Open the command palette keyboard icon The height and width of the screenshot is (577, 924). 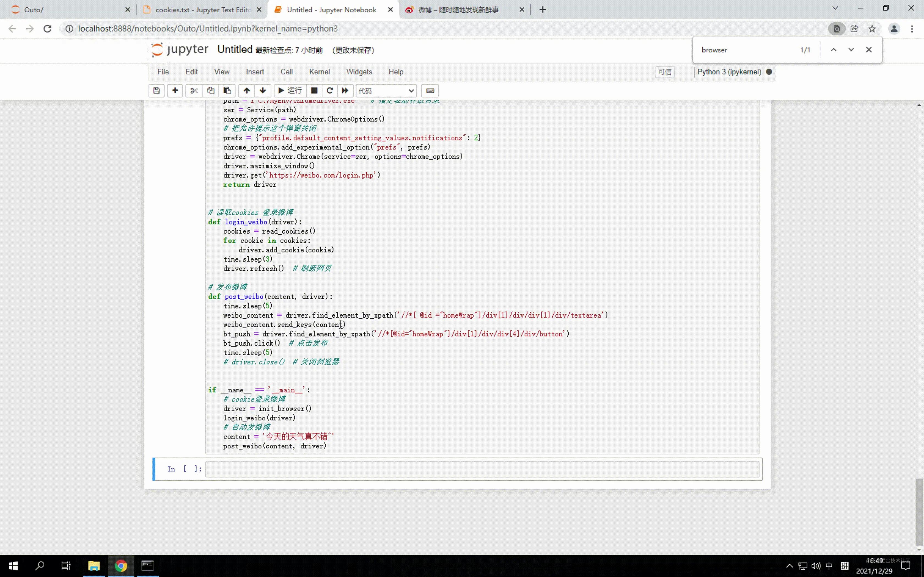click(430, 90)
